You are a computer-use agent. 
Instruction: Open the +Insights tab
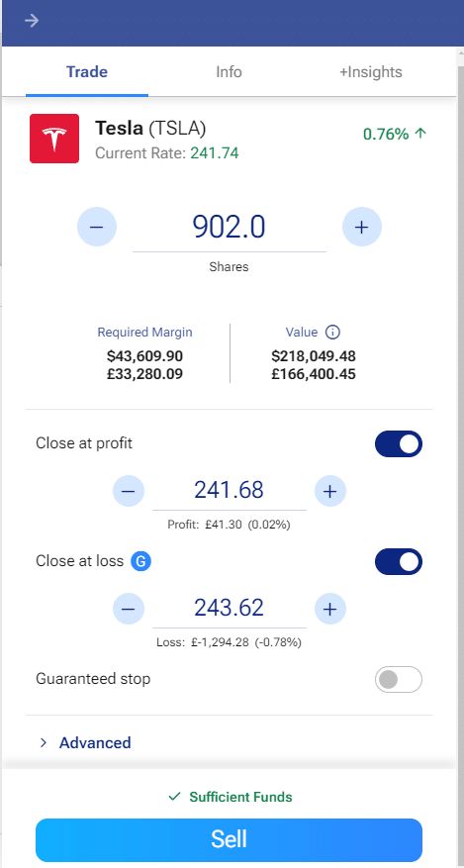coord(371,72)
